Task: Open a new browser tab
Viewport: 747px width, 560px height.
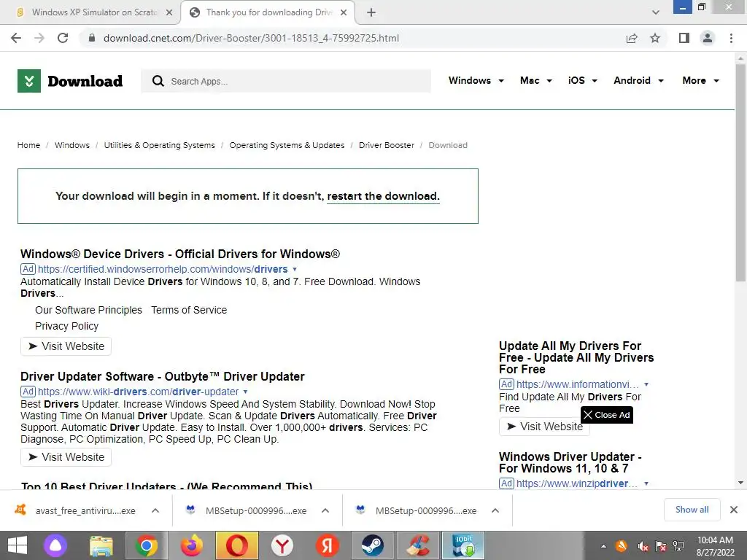Action: tap(371, 12)
